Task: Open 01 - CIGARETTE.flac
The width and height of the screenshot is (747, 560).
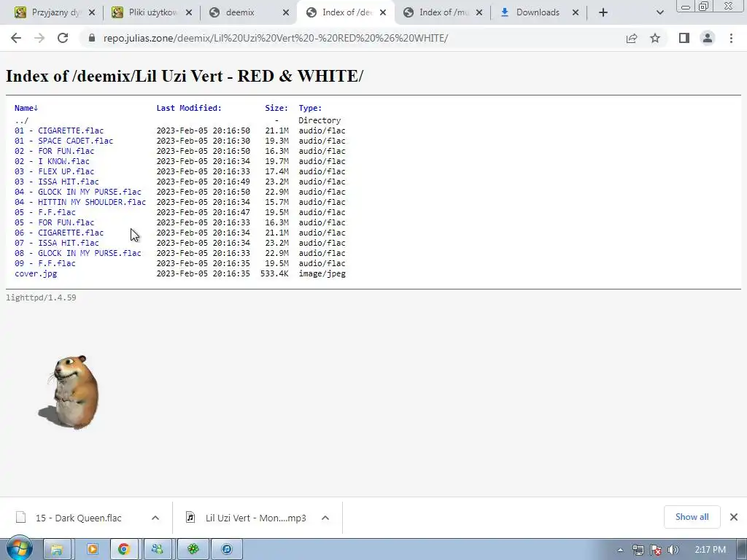Action: [59, 131]
